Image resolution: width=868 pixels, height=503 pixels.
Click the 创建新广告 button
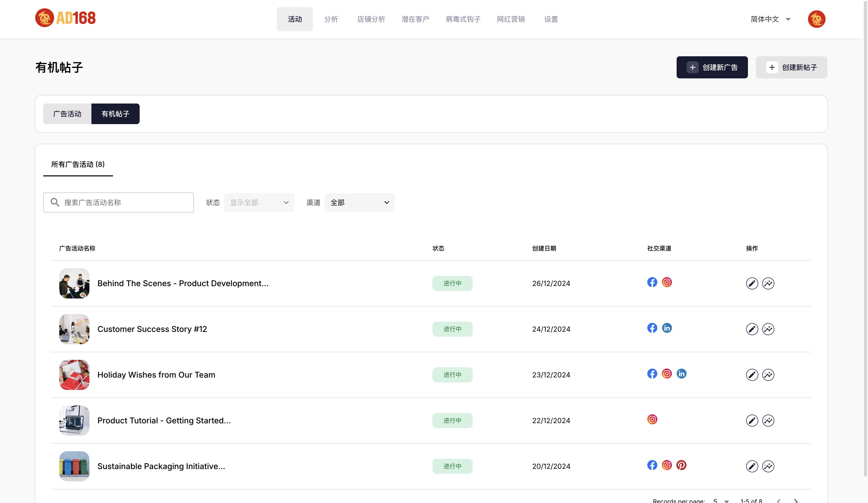[x=712, y=67]
